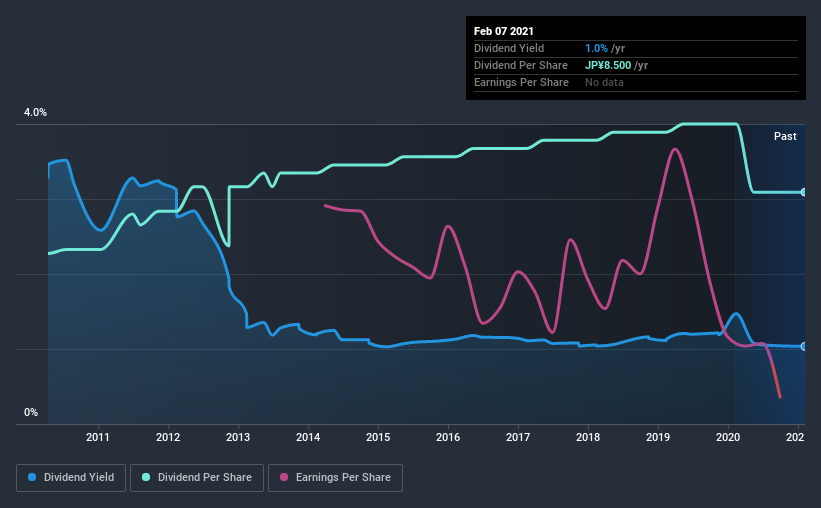
Task: Click the 'No data' earnings value in the tooltip
Action: point(604,82)
